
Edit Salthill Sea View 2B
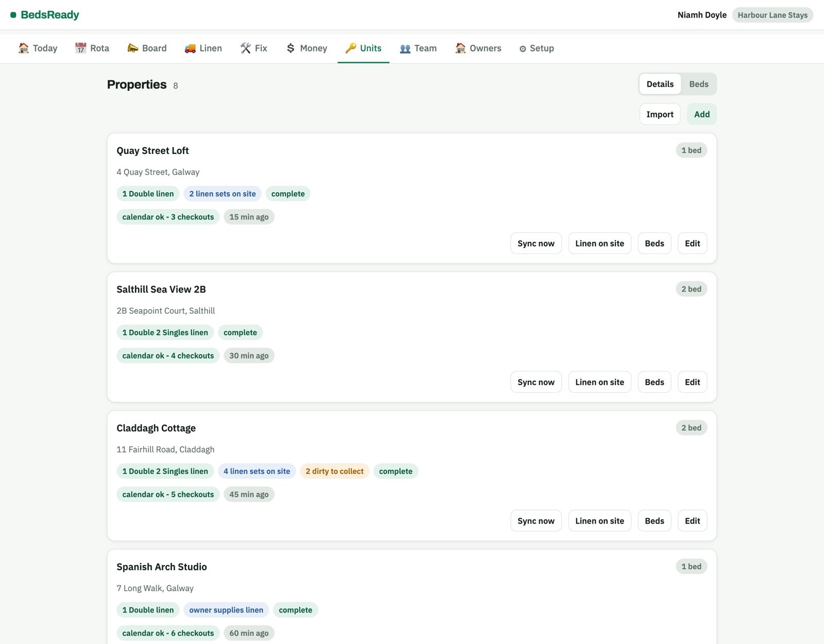click(x=692, y=382)
